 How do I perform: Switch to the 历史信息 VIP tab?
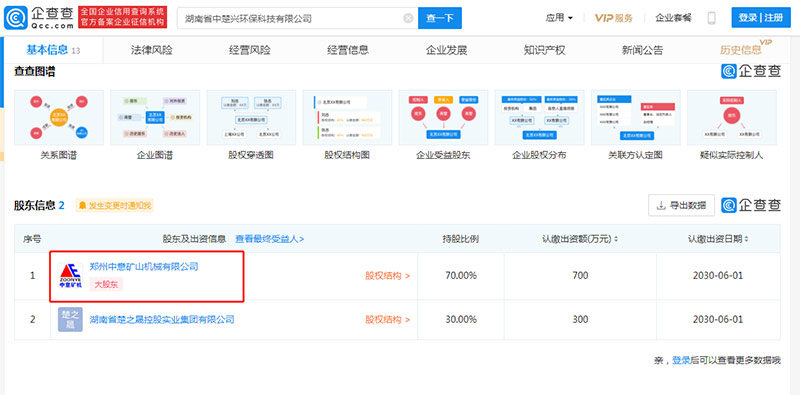point(745,48)
